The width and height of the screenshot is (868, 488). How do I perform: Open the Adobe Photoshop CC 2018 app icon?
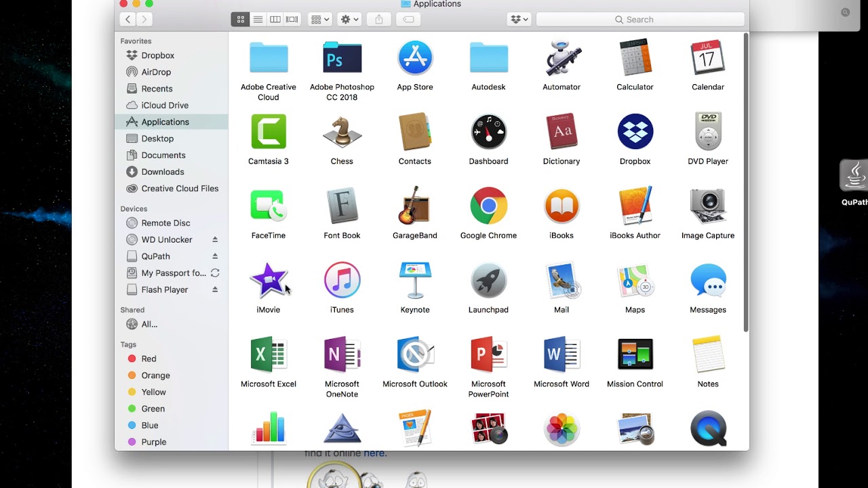pos(342,58)
